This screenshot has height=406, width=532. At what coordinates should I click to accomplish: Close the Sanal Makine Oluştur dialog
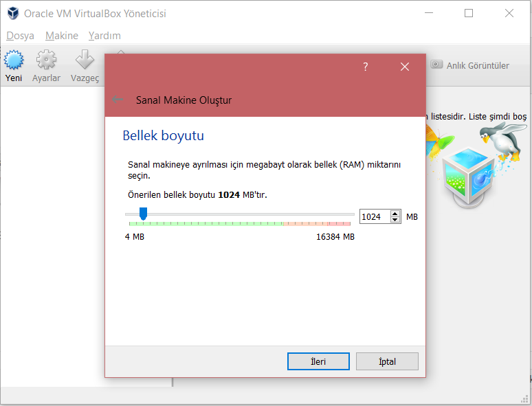404,67
